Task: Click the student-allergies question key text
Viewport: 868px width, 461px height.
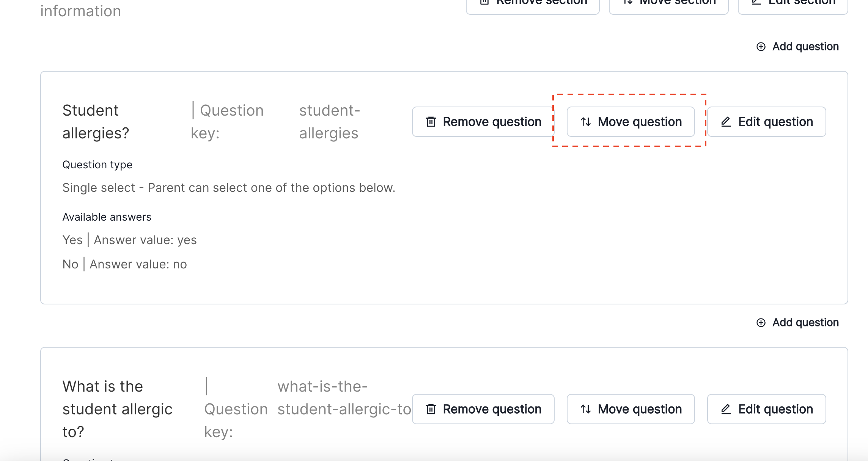Action: tap(329, 122)
